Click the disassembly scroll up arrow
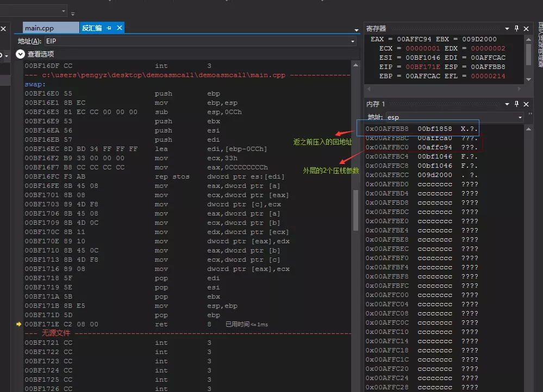 (355, 65)
